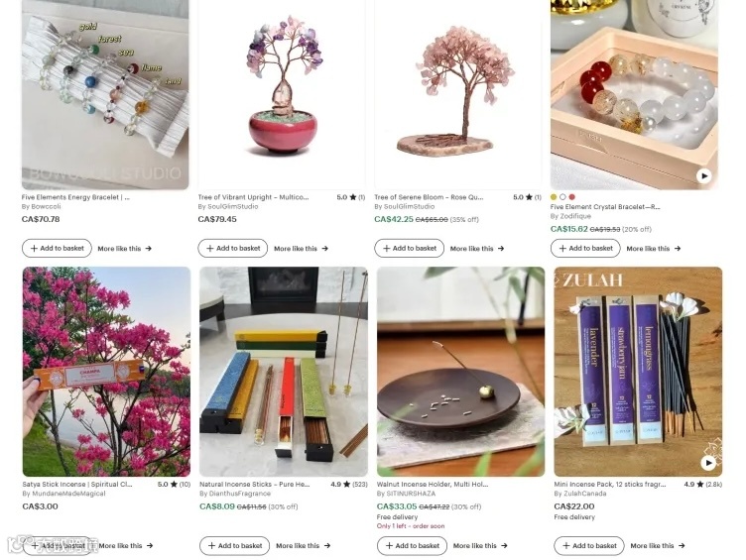Play video on Five Element Crystal Bracelet image

703,175
